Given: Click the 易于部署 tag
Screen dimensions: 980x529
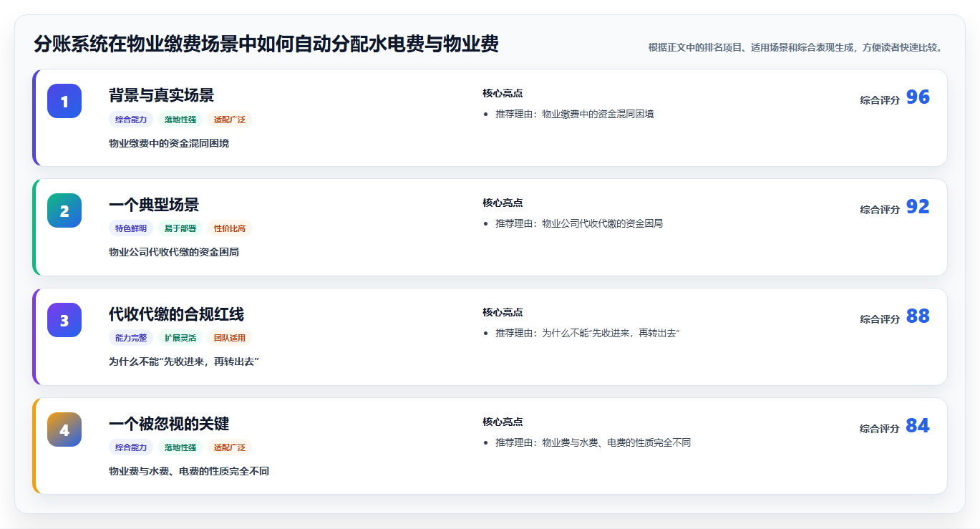Looking at the screenshot, I should [180, 229].
